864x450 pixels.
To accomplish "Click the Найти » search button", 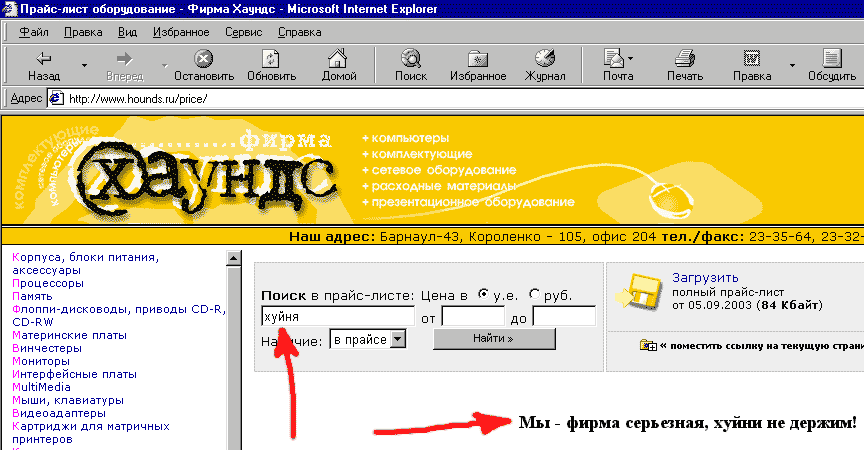I will coord(494,338).
